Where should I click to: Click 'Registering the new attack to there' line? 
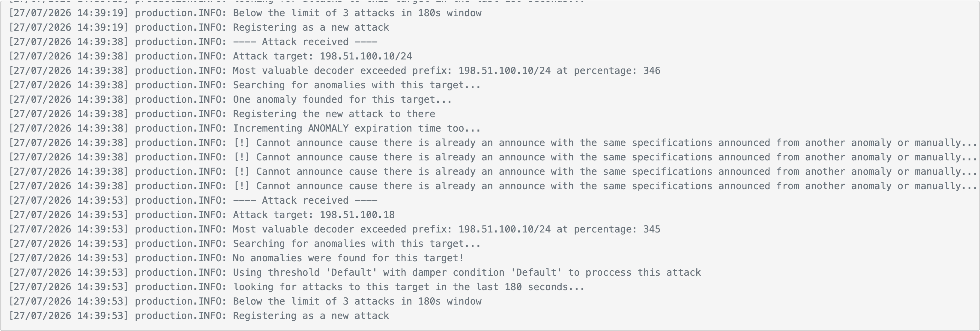coord(222,114)
